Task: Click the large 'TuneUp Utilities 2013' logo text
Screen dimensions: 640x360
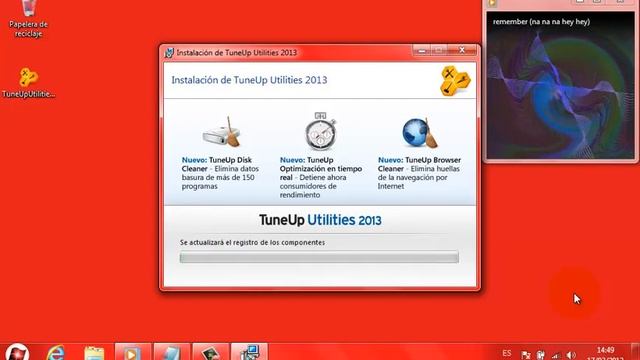Action: pyautogui.click(x=320, y=220)
